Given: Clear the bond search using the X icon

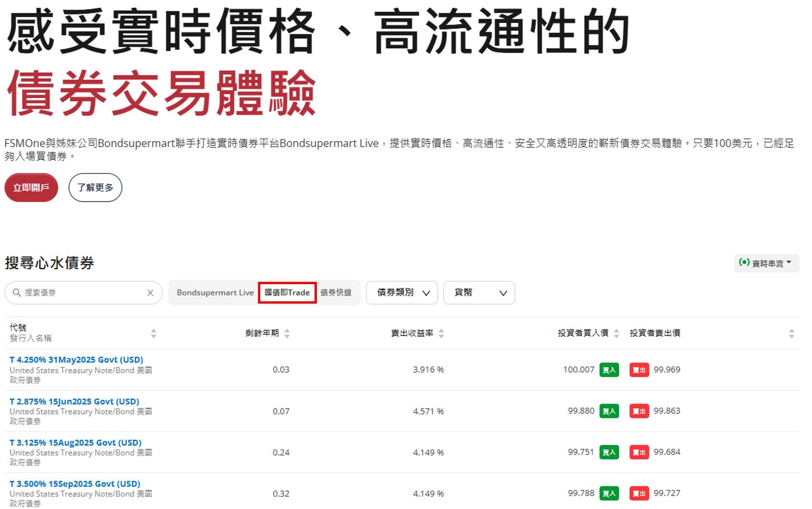Looking at the screenshot, I should click(150, 293).
